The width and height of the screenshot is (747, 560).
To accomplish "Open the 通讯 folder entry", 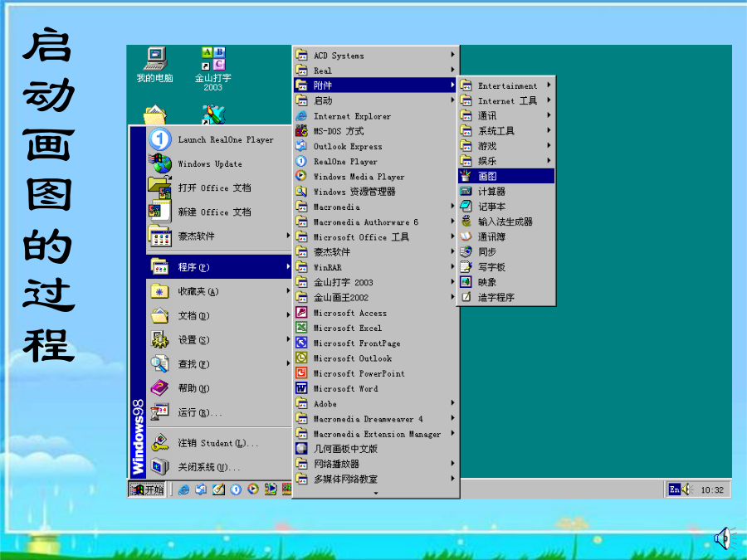I will [x=506, y=115].
